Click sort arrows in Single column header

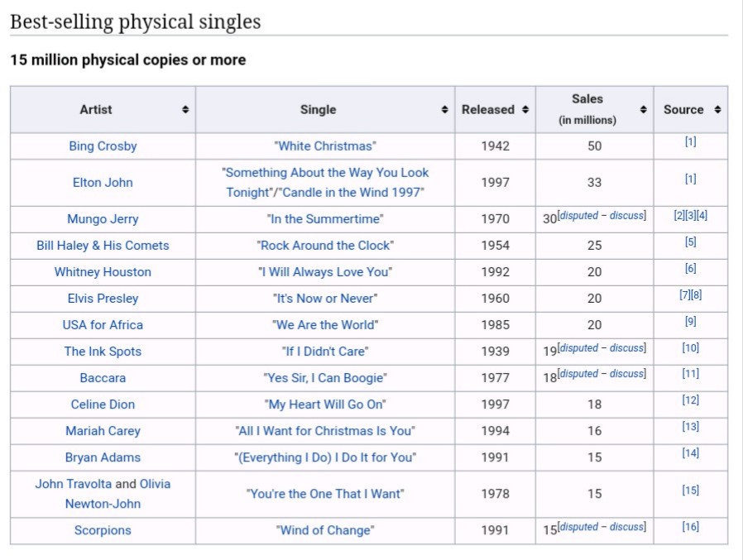(x=444, y=109)
